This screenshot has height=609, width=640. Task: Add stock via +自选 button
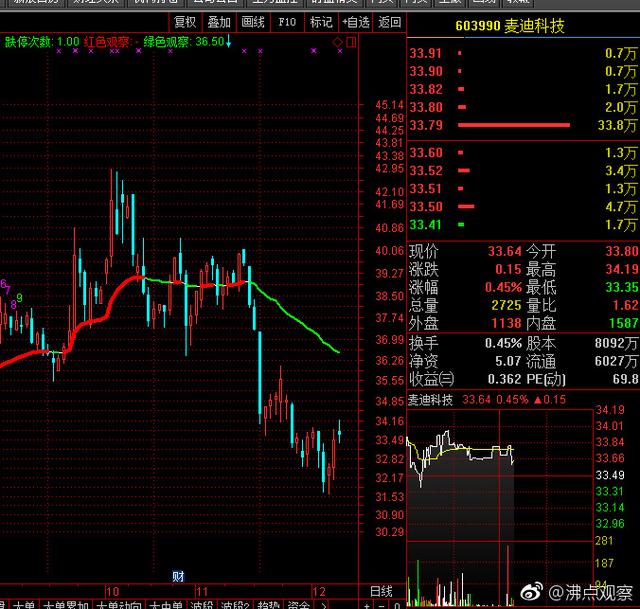pos(355,21)
